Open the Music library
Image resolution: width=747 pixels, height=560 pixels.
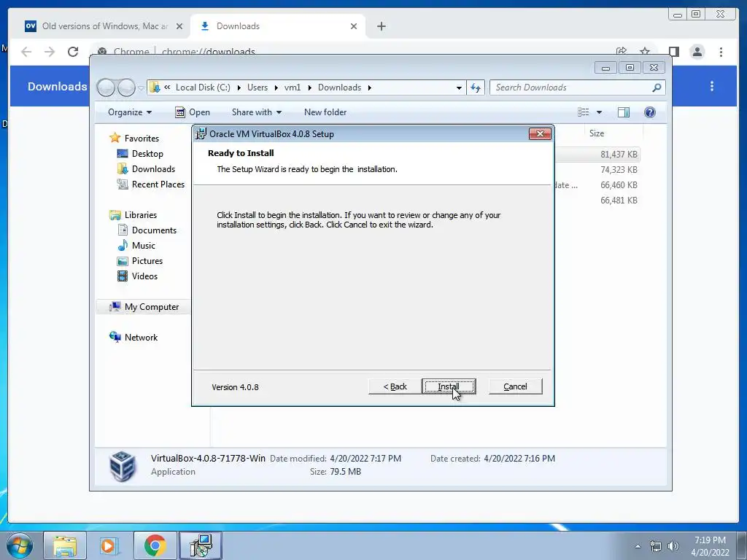(x=144, y=246)
